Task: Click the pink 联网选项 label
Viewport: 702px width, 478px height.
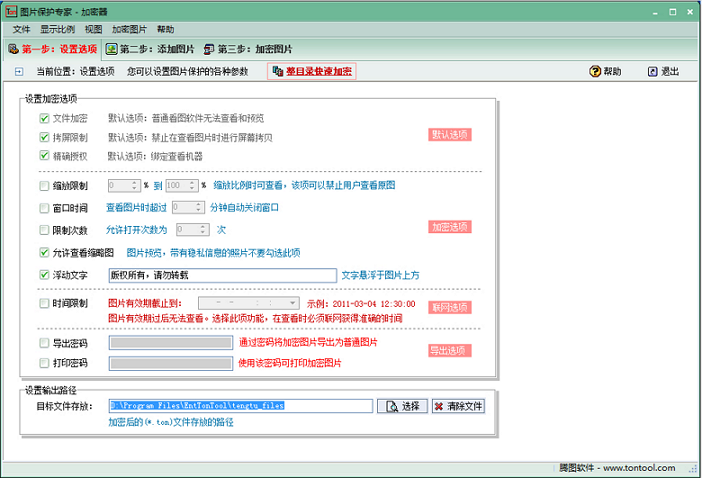Action: (x=449, y=307)
